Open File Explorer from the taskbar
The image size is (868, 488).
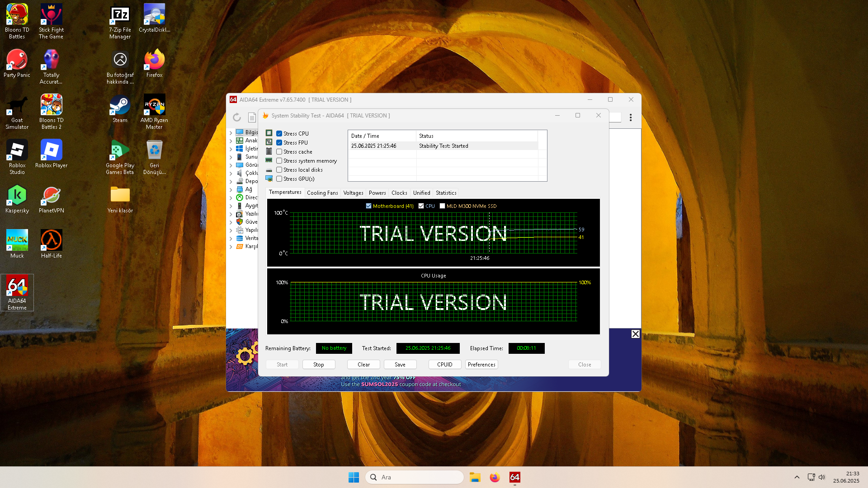475,477
